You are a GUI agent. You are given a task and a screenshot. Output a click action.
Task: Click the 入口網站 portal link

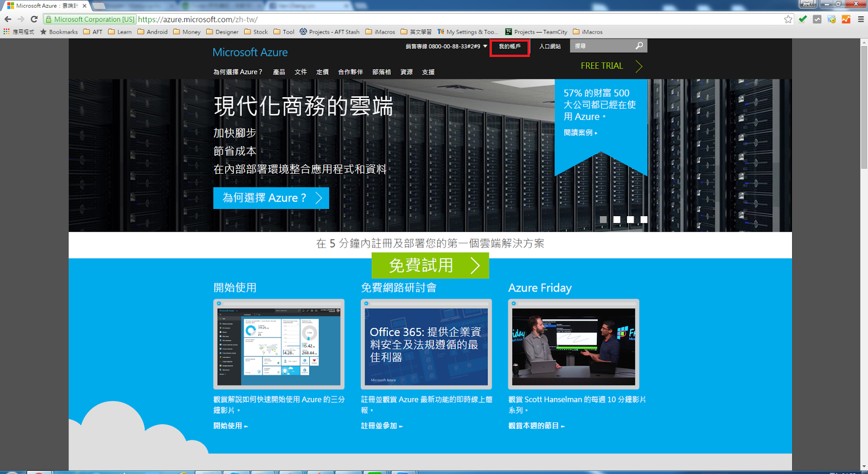[550, 47]
